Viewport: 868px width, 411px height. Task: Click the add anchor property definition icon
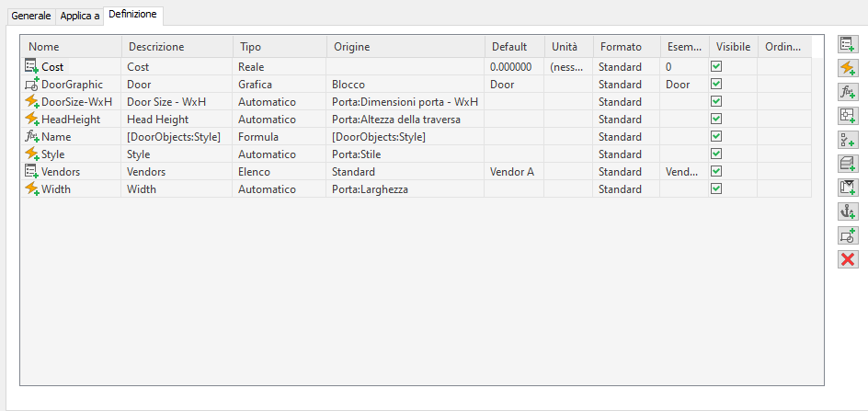(x=848, y=211)
